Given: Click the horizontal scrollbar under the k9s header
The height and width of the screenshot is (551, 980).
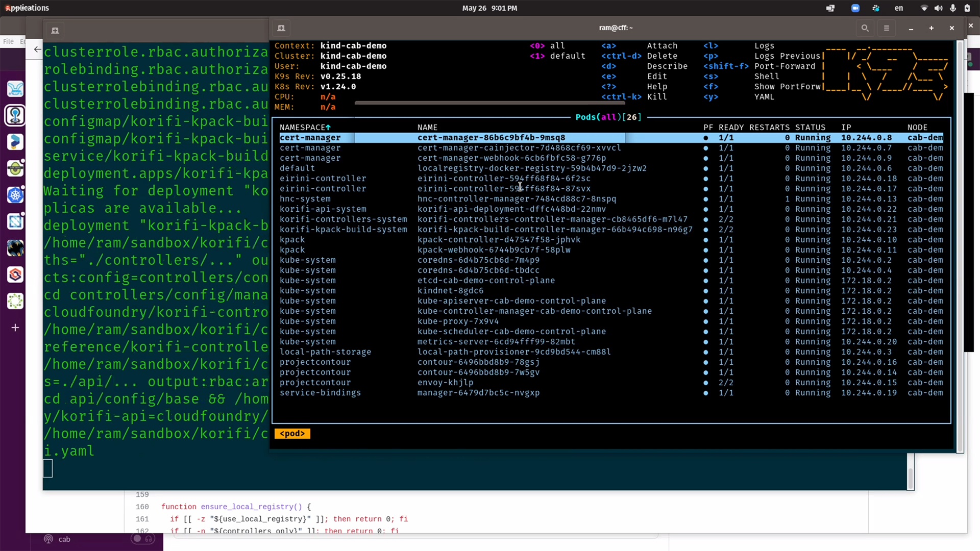Looking at the screenshot, I should point(490,103).
